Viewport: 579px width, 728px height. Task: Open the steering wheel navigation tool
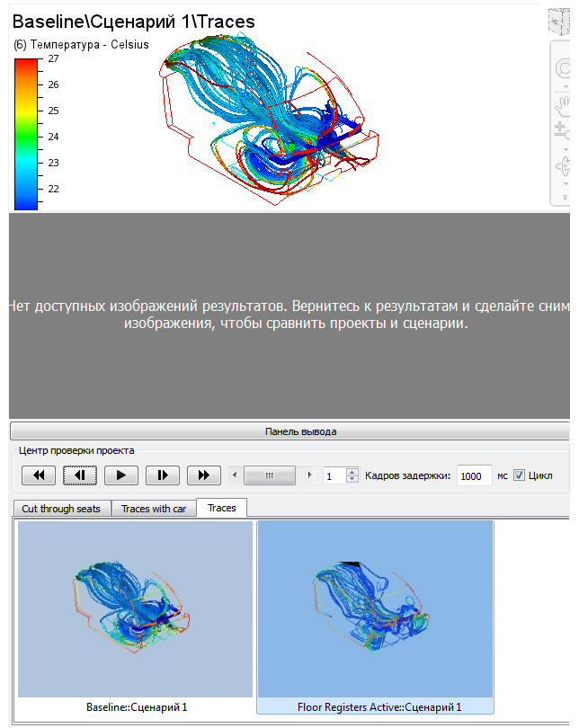563,69
